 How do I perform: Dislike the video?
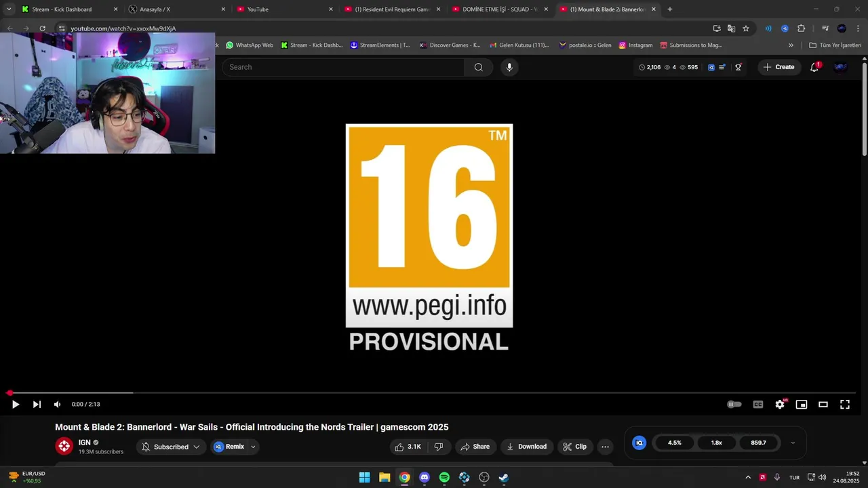tap(439, 447)
